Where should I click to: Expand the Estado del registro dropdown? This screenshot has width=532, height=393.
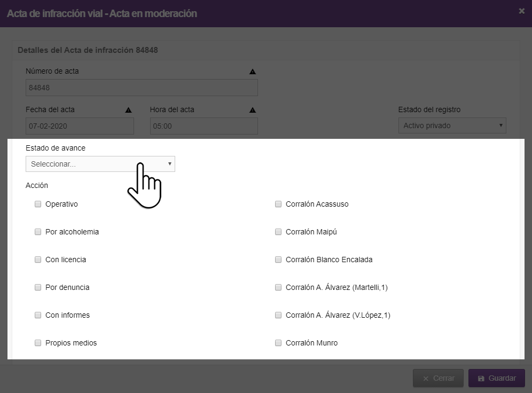[452, 125]
